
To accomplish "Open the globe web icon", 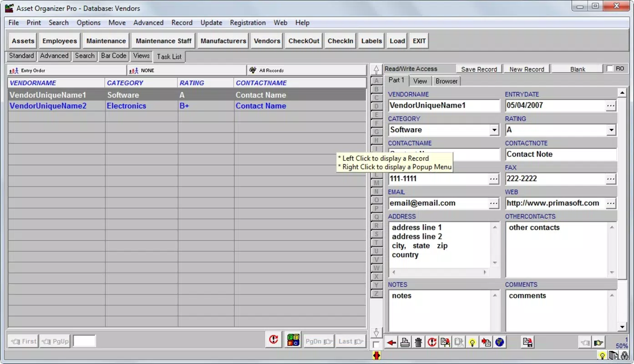I will pyautogui.click(x=500, y=343).
